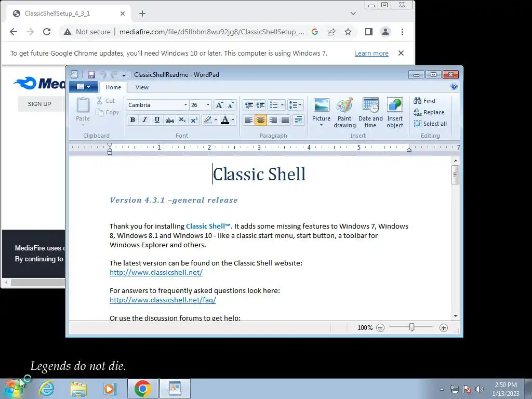Screen dimensions: 532x399
Task: Click the Grow font icon
Action: (219, 105)
